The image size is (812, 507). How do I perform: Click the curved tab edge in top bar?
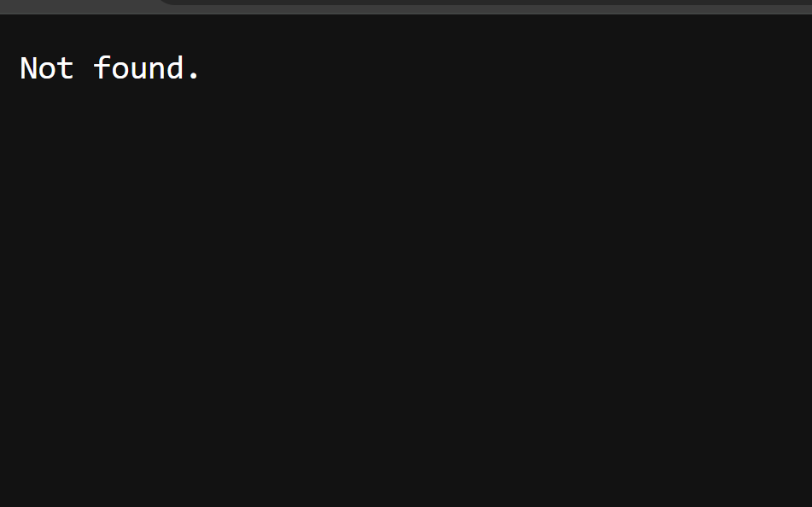pyautogui.click(x=166, y=2)
